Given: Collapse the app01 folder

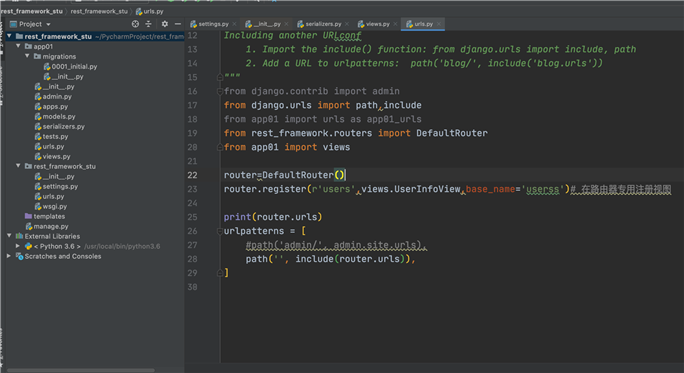Looking at the screenshot, I should click(18, 46).
